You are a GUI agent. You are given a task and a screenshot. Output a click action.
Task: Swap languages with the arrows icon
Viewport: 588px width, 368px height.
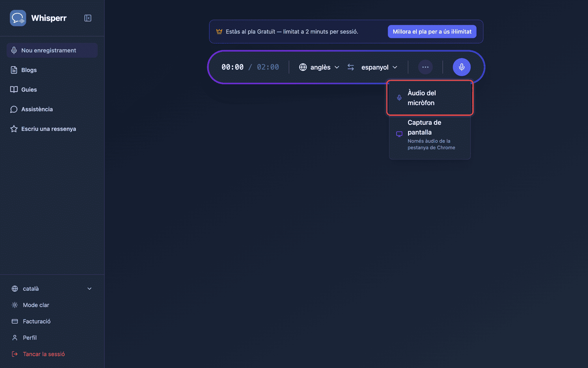click(351, 67)
